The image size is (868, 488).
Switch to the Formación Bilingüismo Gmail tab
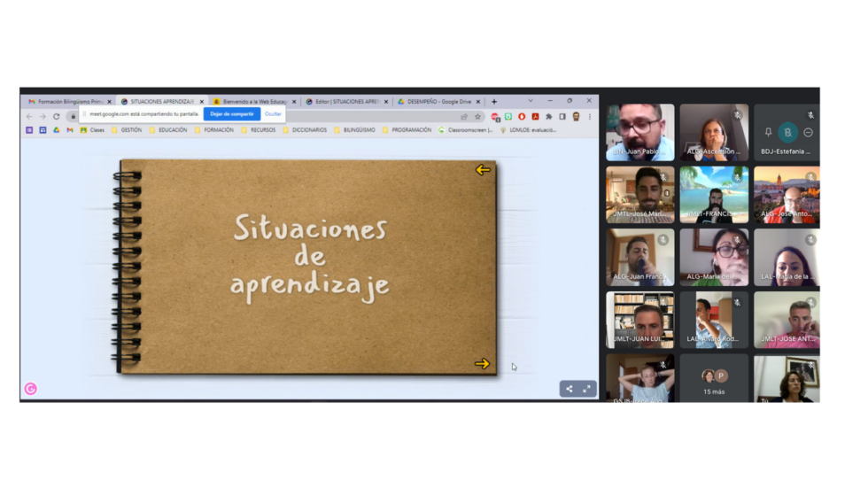[69, 102]
